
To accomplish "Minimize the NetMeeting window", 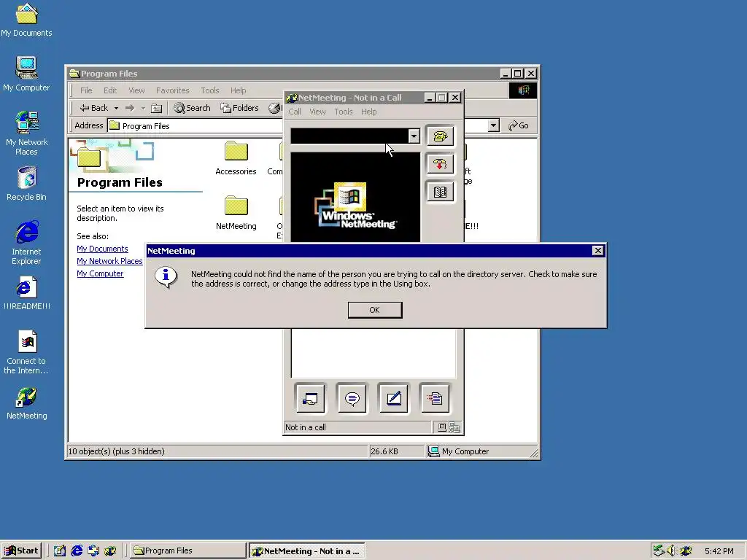I will 430,98.
